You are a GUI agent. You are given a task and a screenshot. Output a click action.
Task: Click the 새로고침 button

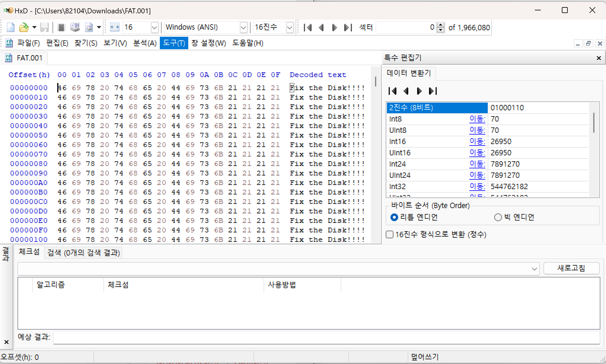[x=571, y=268]
